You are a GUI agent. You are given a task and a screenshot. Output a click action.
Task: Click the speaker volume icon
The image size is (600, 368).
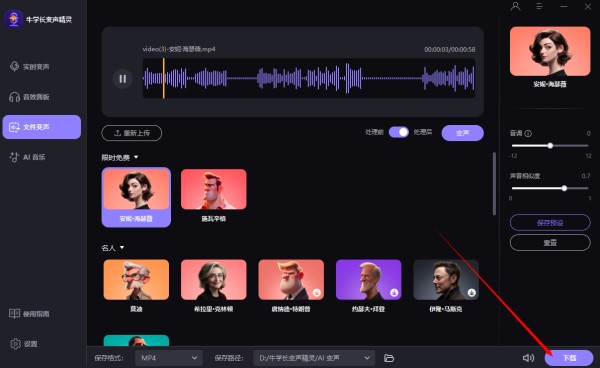pyautogui.click(x=528, y=358)
